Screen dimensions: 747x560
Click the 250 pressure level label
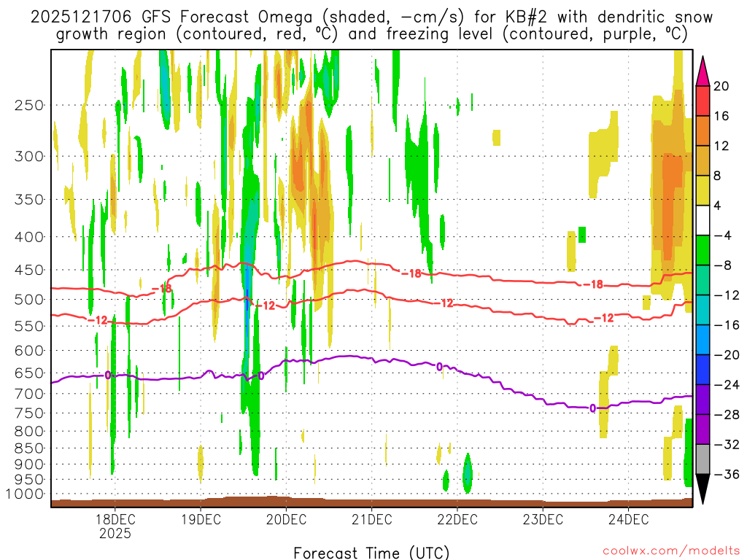click(x=29, y=105)
